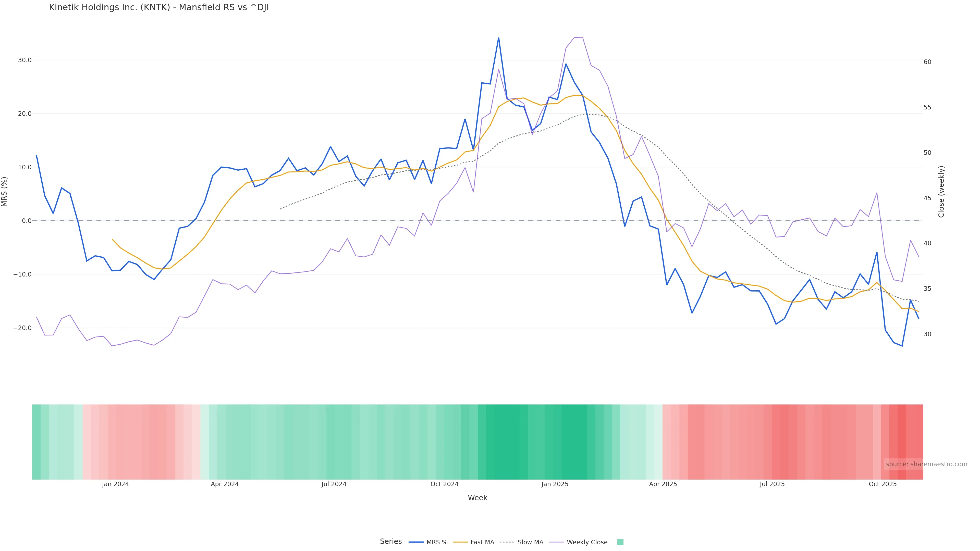Image resolution: width=980 pixels, height=551 pixels.
Task: Toggle the Slow MA dotted legend entry
Action: pos(530,542)
